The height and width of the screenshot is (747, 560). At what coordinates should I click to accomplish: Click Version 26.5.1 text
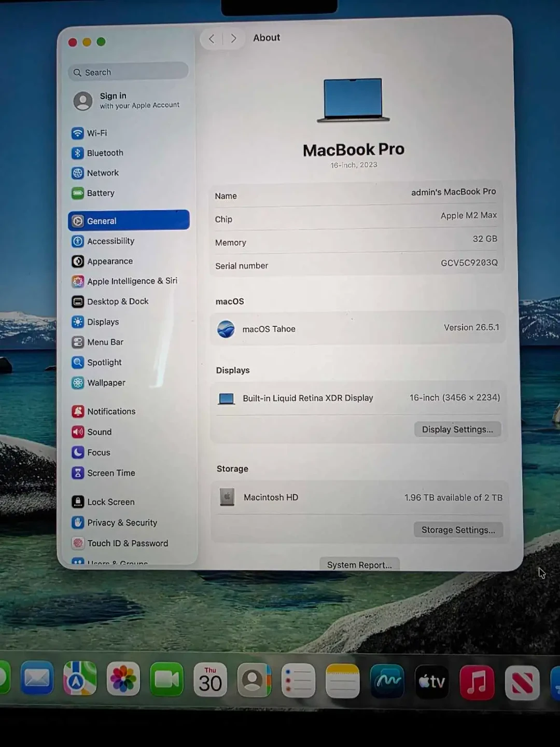coord(471,327)
